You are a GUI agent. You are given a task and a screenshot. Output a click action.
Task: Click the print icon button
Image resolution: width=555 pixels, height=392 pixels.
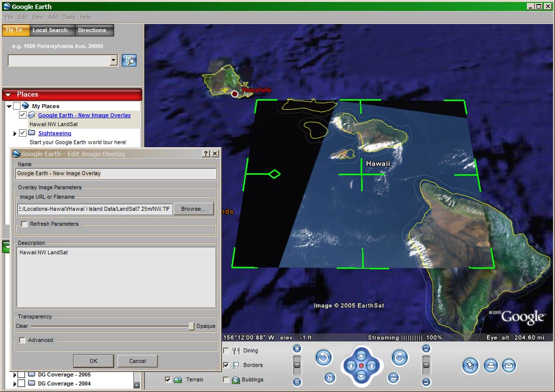pyautogui.click(x=490, y=365)
